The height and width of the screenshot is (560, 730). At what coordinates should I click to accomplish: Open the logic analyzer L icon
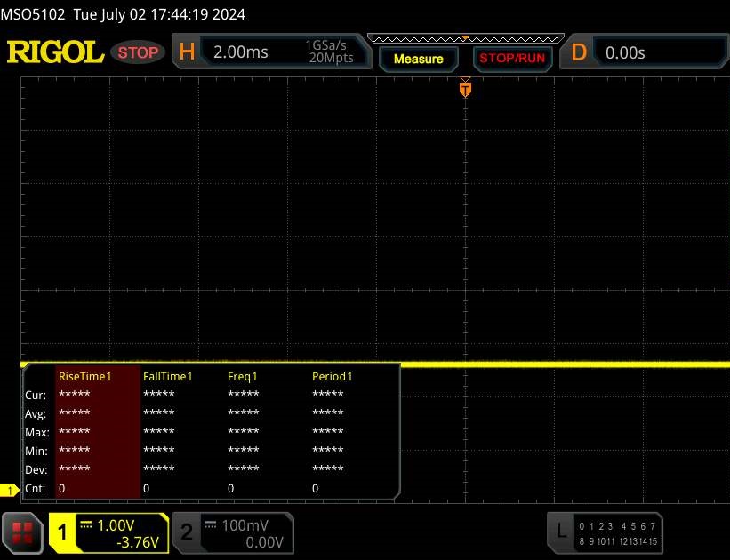point(560,532)
